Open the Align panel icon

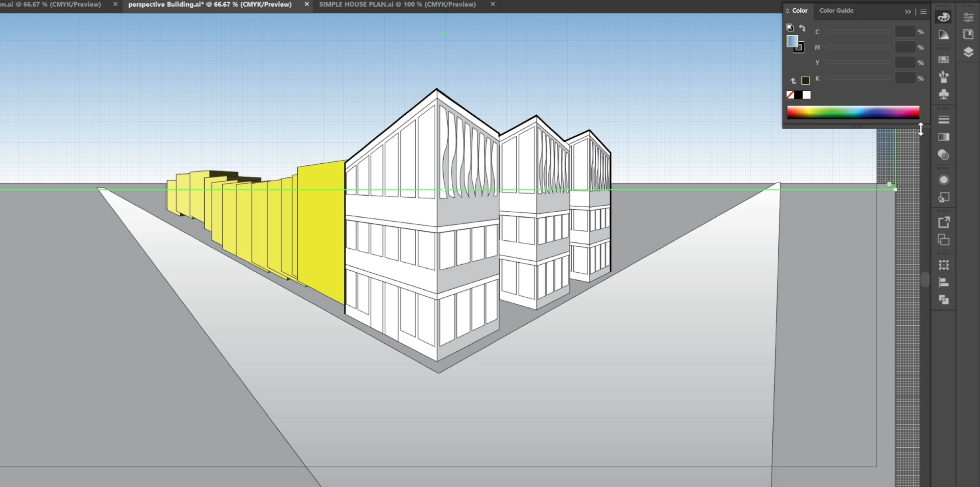943,283
